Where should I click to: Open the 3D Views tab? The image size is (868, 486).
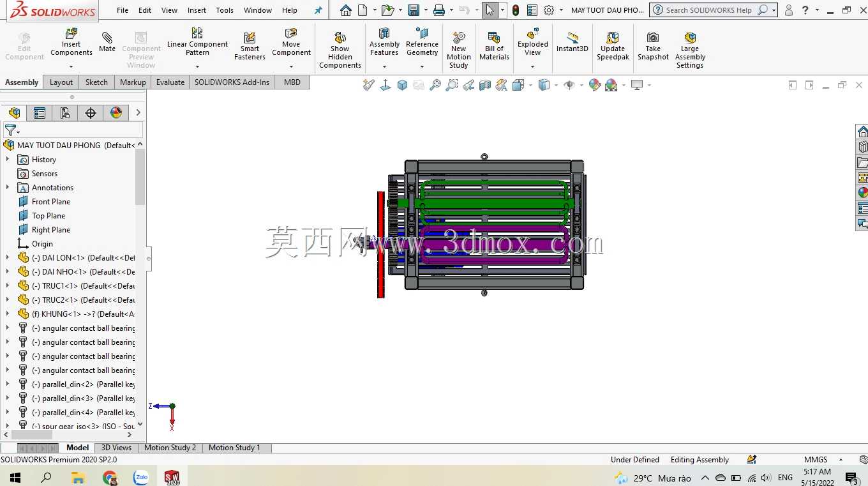pyautogui.click(x=116, y=448)
